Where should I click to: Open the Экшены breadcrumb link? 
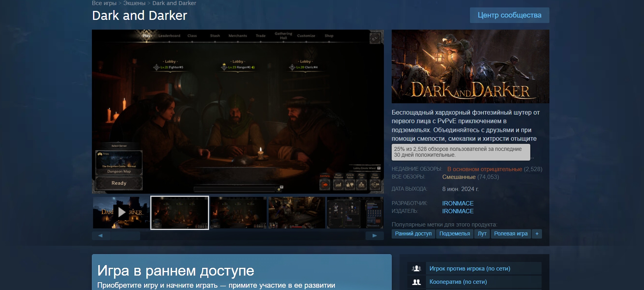134,3
